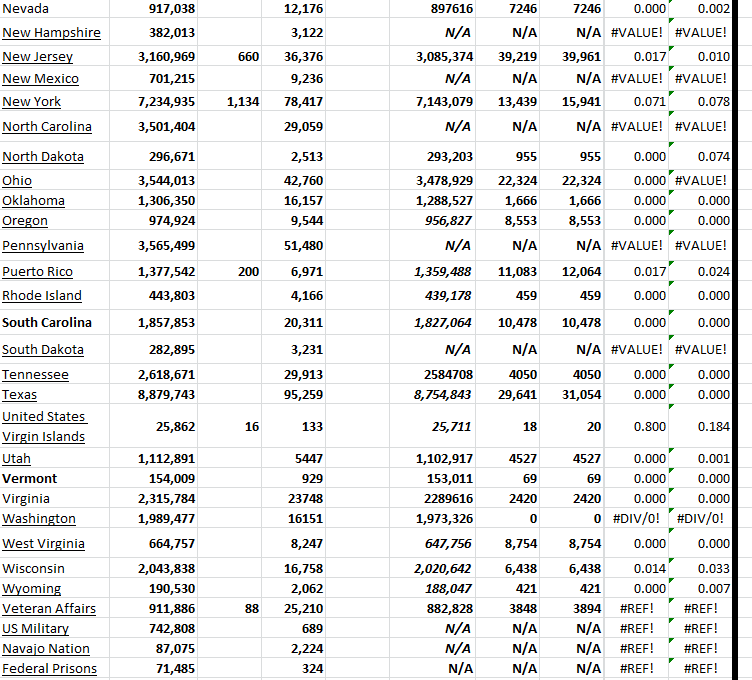This screenshot has width=752, height=680.
Task: Select cell with value 15,941
Action: (572, 102)
